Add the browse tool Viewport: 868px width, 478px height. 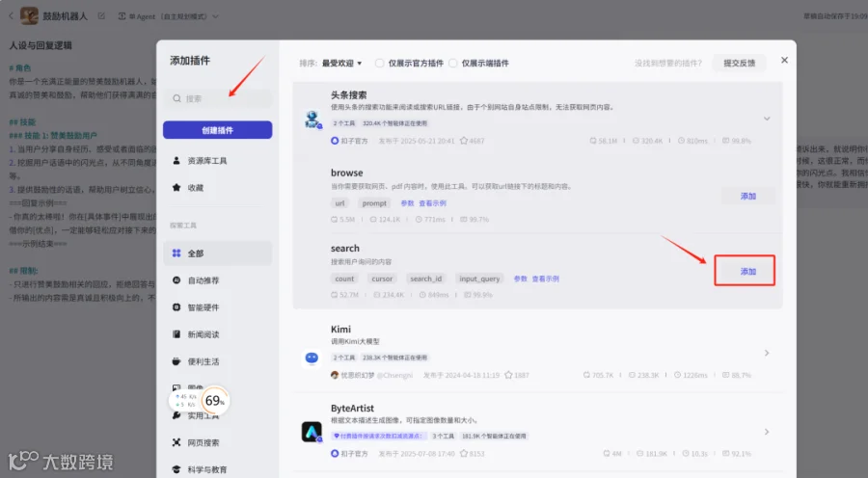747,196
